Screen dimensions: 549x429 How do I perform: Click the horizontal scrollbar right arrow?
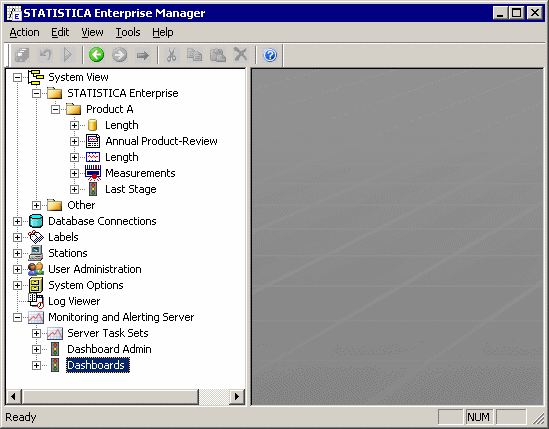pos(237,396)
